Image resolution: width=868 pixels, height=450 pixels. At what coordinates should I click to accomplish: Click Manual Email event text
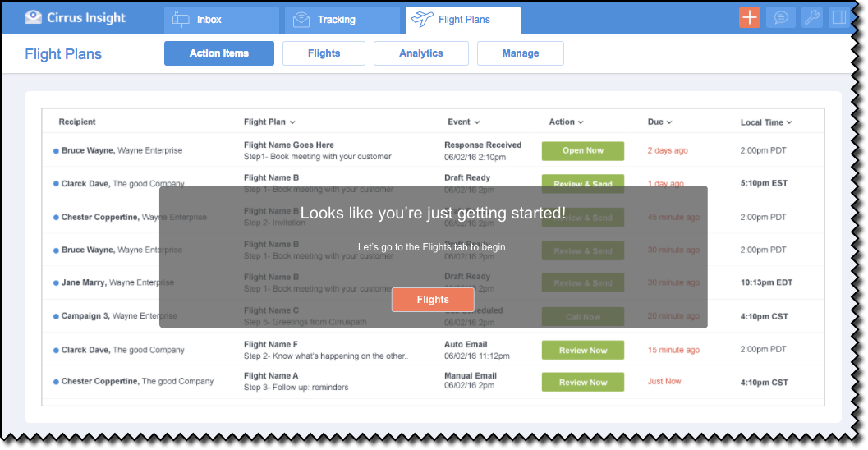coord(471,376)
